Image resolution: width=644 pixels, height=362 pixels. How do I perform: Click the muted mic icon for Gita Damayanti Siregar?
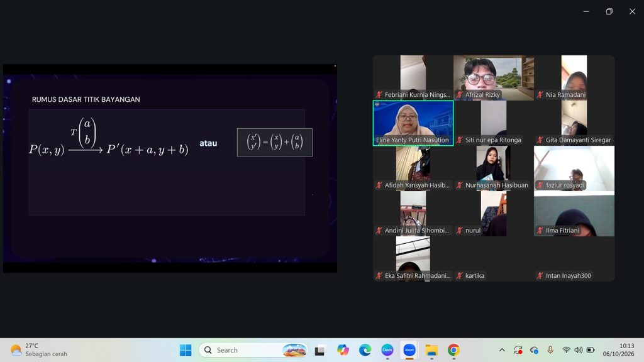pyautogui.click(x=540, y=140)
